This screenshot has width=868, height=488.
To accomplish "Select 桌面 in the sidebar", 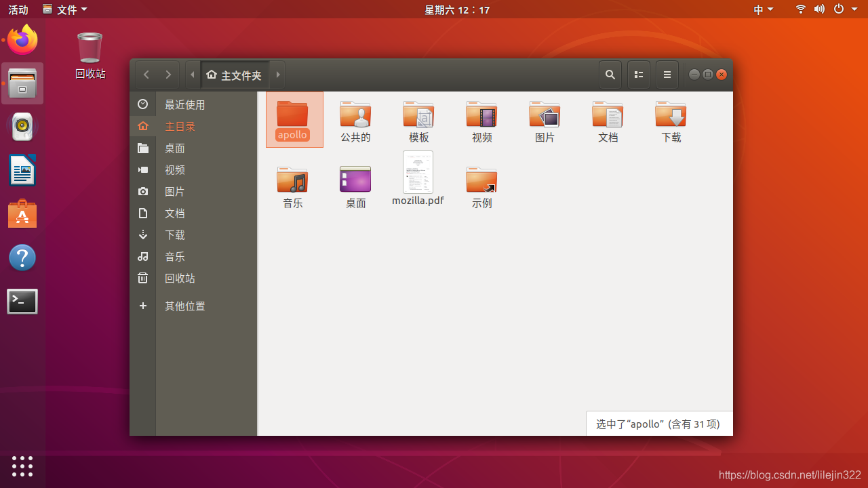I will [193, 148].
